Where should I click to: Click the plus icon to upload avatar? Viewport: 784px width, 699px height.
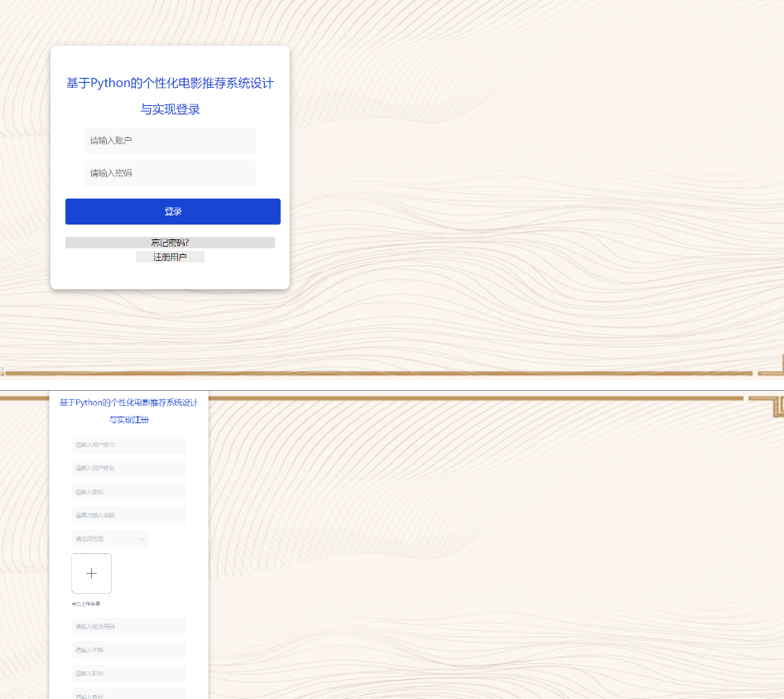pyautogui.click(x=92, y=573)
